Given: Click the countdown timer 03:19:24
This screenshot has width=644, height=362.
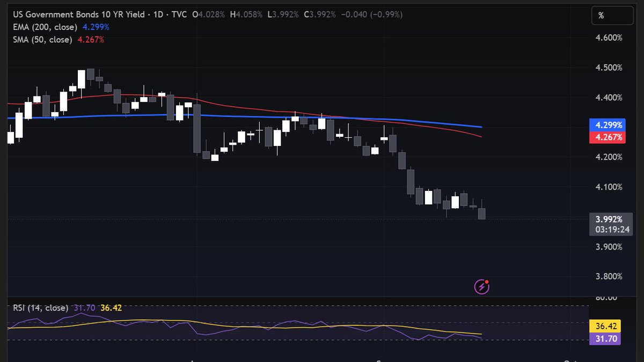Looking at the screenshot, I should click(612, 230).
